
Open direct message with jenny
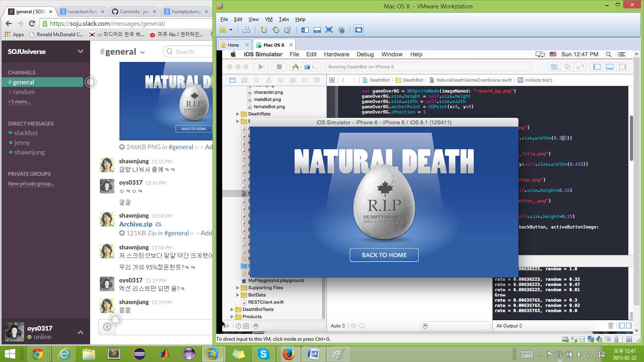(22, 142)
